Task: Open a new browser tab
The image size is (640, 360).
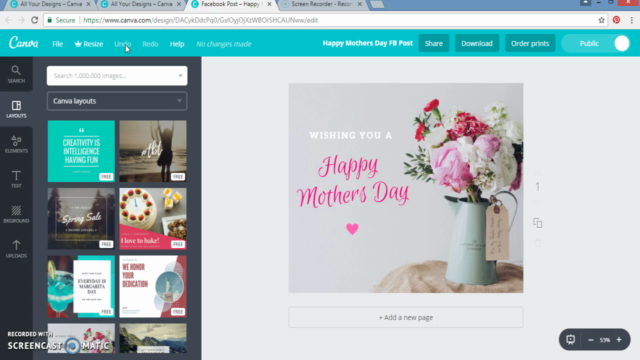Action: click(x=377, y=4)
